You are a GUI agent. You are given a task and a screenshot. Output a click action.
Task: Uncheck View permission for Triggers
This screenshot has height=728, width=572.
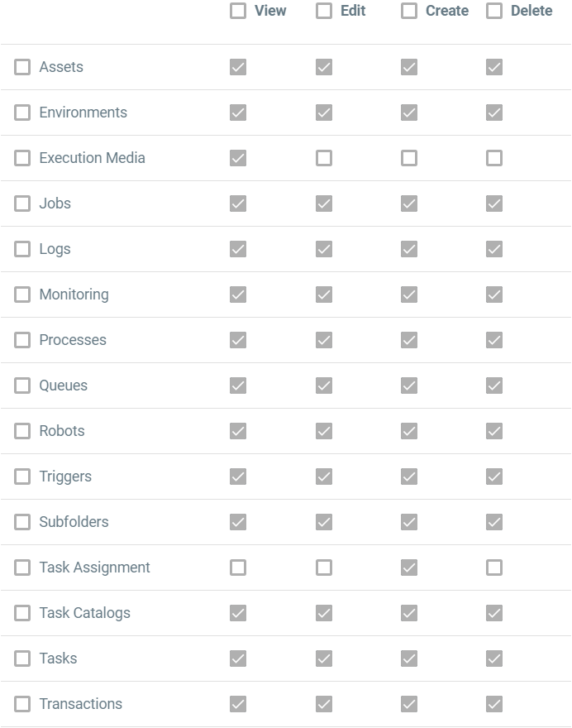(238, 477)
